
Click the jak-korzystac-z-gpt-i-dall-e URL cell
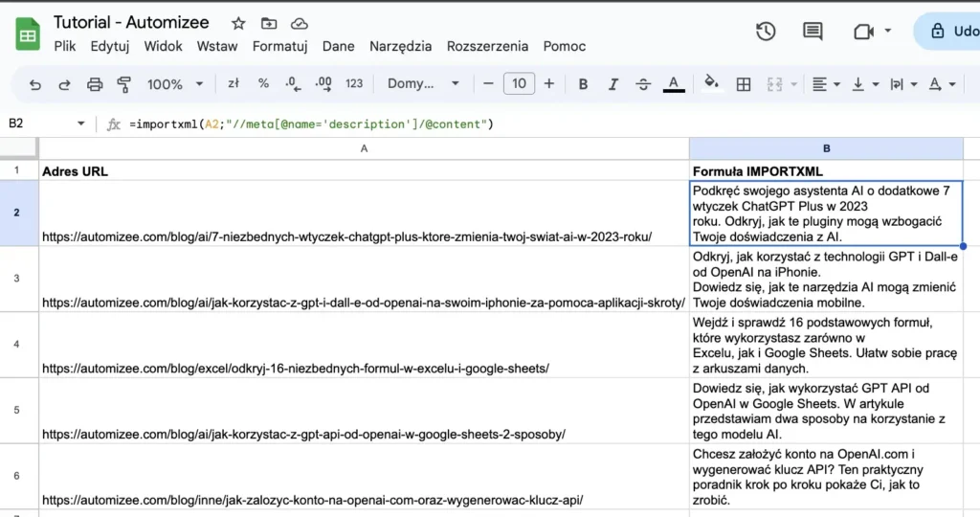click(x=364, y=279)
